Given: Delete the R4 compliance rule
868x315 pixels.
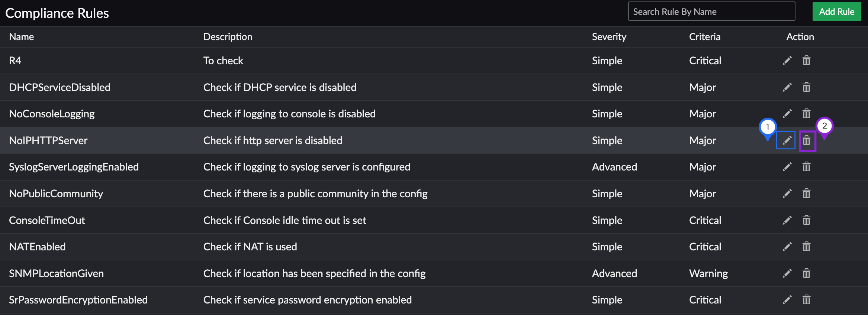Looking at the screenshot, I should [x=806, y=61].
